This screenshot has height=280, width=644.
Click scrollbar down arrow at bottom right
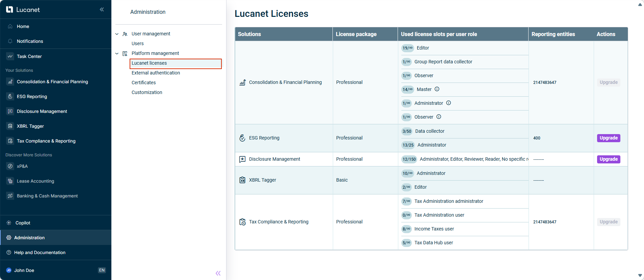[640, 275]
